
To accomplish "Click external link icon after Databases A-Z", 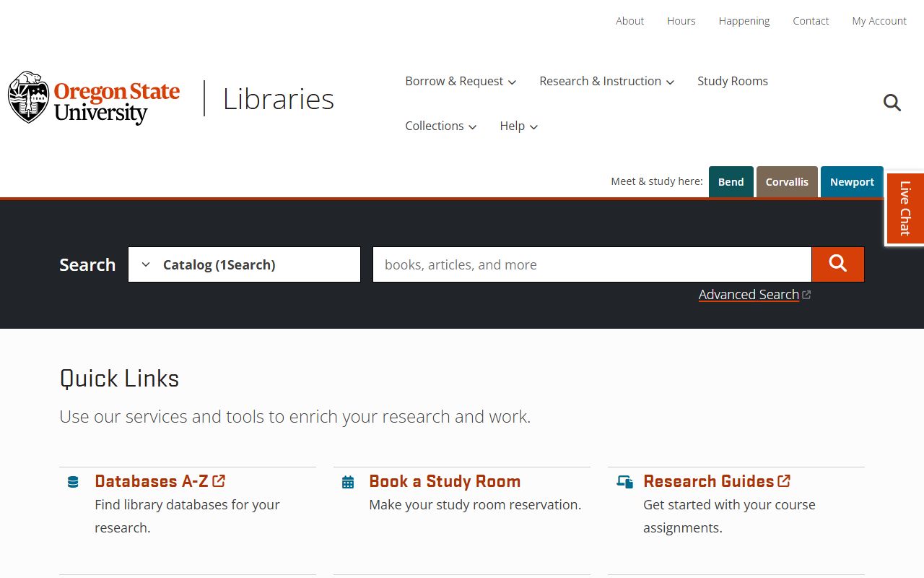I will pyautogui.click(x=219, y=480).
